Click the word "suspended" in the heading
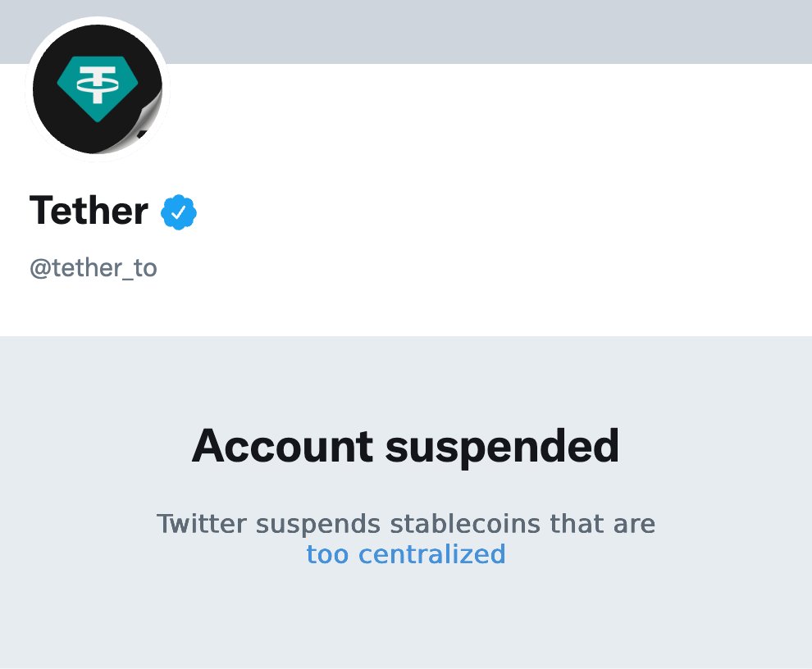The image size is (812, 669). 502,447
